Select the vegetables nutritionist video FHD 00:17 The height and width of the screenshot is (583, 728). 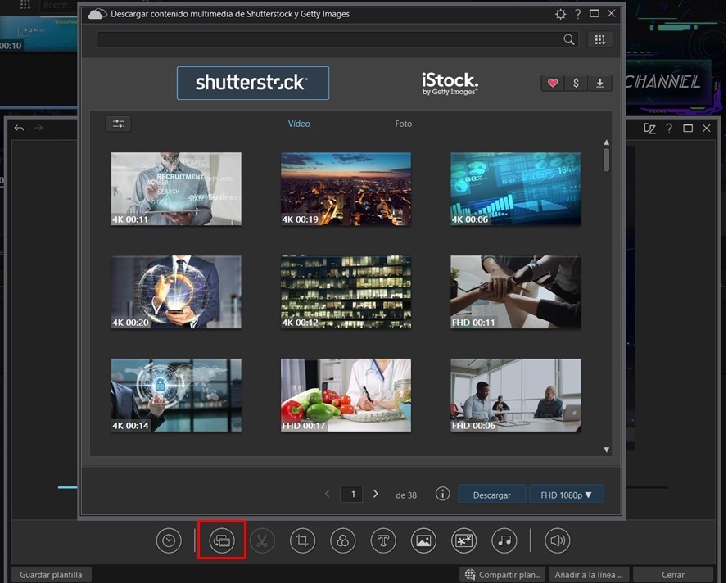346,395
